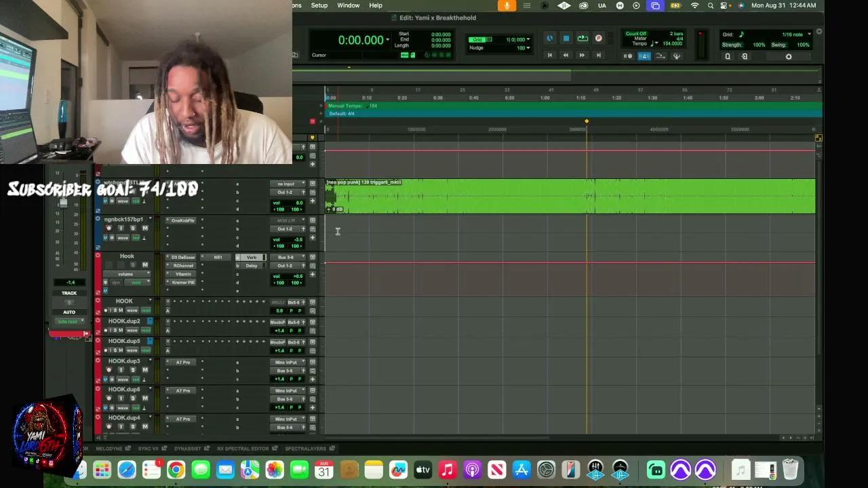This screenshot has height=488, width=868.
Task: Select the green audio clip waveform
Action: point(570,197)
